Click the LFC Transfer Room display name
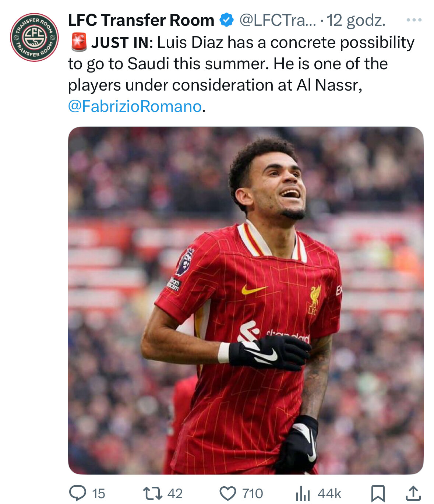434x504 pixels. click(141, 20)
